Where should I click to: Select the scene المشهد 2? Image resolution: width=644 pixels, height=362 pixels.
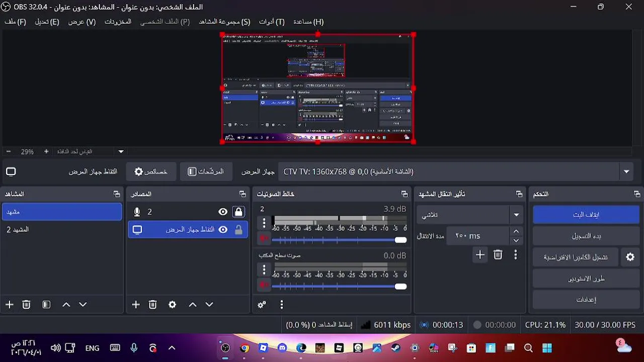tap(62, 229)
